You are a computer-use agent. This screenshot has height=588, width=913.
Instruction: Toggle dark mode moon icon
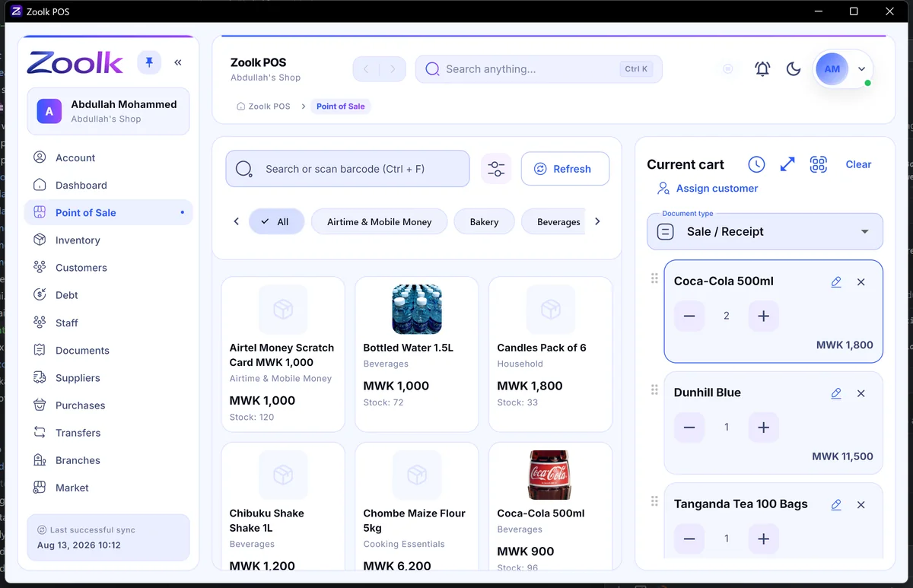point(794,69)
